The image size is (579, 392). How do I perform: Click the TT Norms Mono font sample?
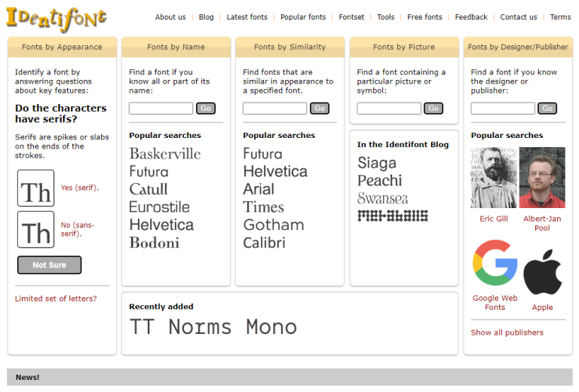pyautogui.click(x=213, y=327)
